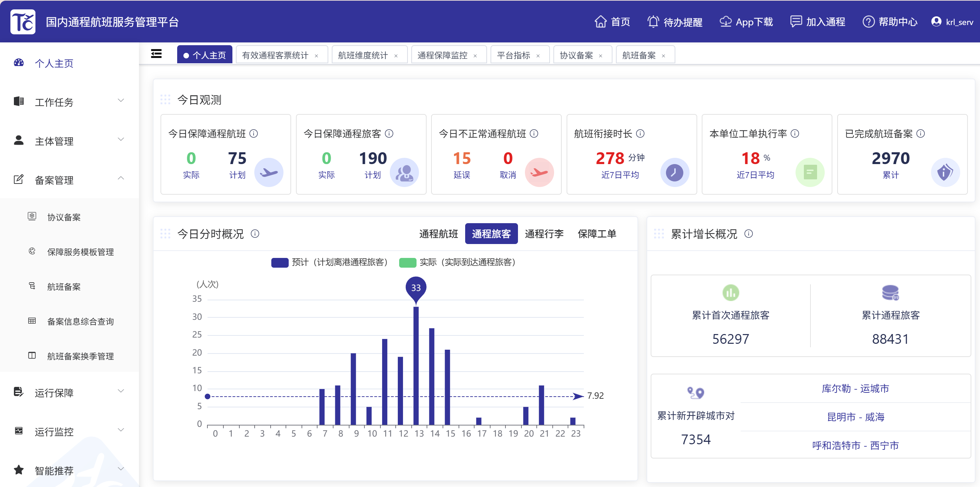Click the TC platform logo
This screenshot has width=980, height=487.
[23, 22]
